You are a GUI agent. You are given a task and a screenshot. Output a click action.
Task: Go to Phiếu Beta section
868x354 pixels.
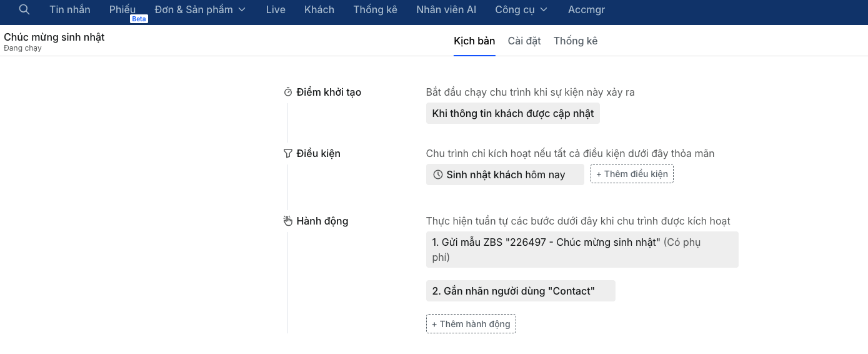coord(122,9)
